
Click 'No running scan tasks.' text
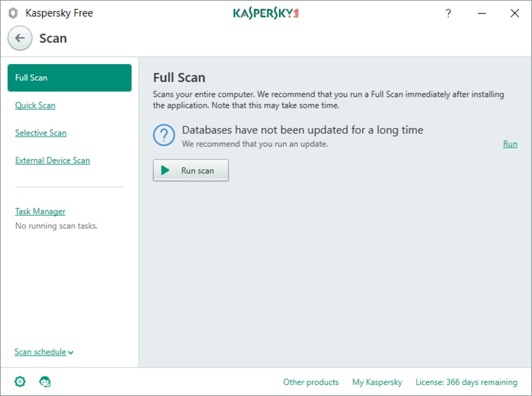coord(56,226)
